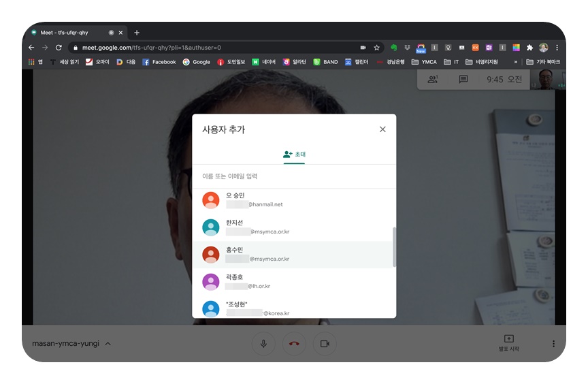Image resolution: width=588 pixels, height=384 pixels.
Task: Open the Chrome three-dot menu
Action: [x=557, y=48]
